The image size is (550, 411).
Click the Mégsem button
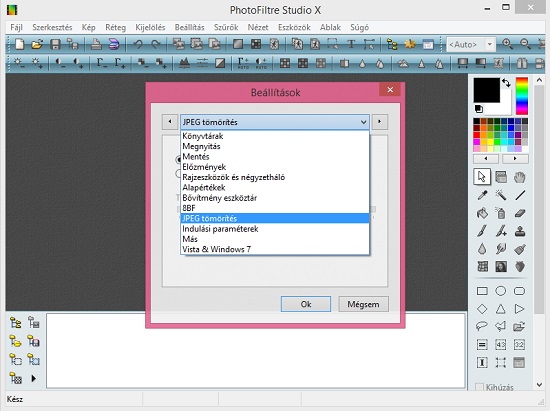(x=363, y=304)
